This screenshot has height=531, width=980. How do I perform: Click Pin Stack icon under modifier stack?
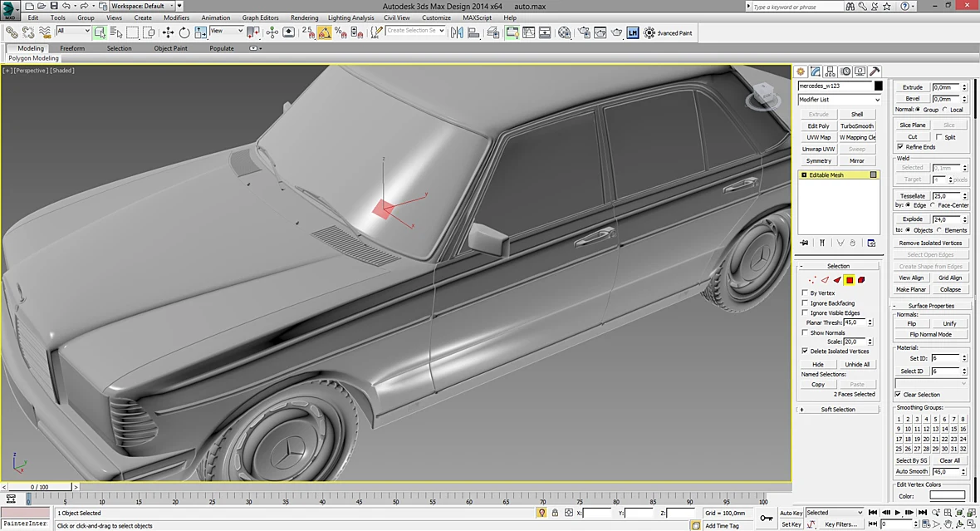tap(805, 243)
